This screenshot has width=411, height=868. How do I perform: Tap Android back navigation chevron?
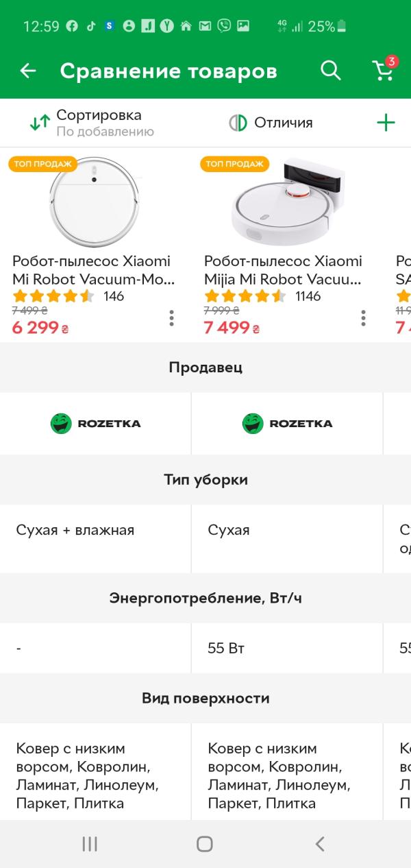(319, 844)
